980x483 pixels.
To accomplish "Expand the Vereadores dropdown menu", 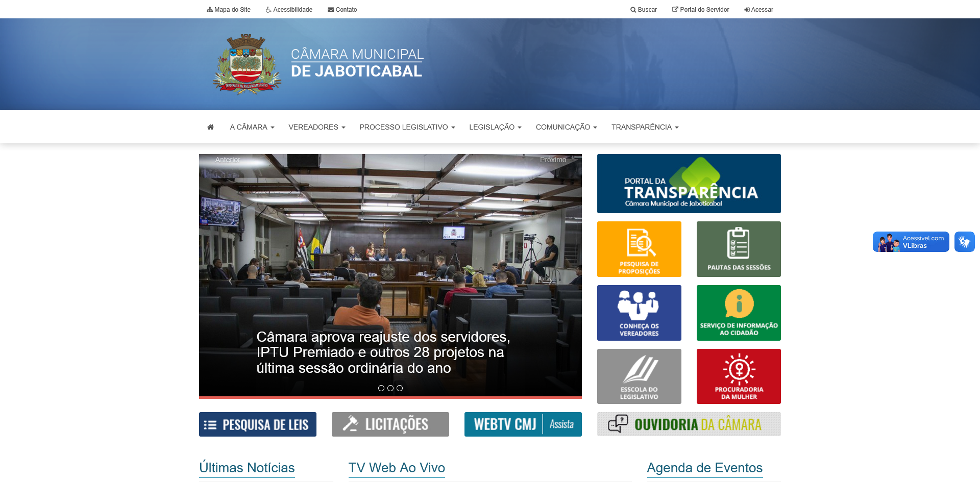I will point(316,127).
